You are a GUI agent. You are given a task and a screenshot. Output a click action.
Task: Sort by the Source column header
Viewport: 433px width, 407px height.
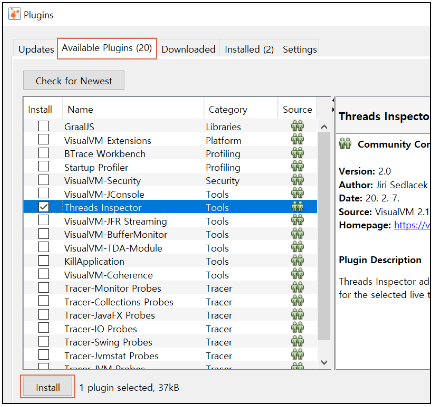click(297, 109)
